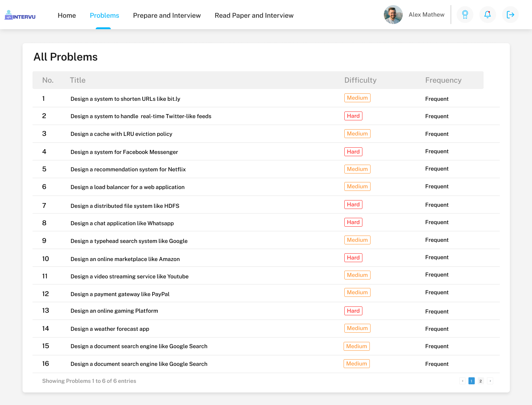Click the Title column header
The height and width of the screenshot is (405, 532).
click(x=78, y=80)
